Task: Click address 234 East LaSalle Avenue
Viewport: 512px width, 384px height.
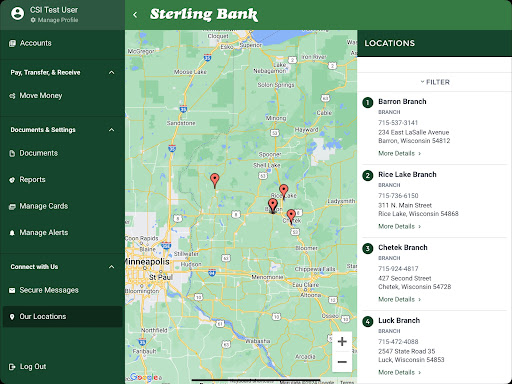Action: click(414, 132)
